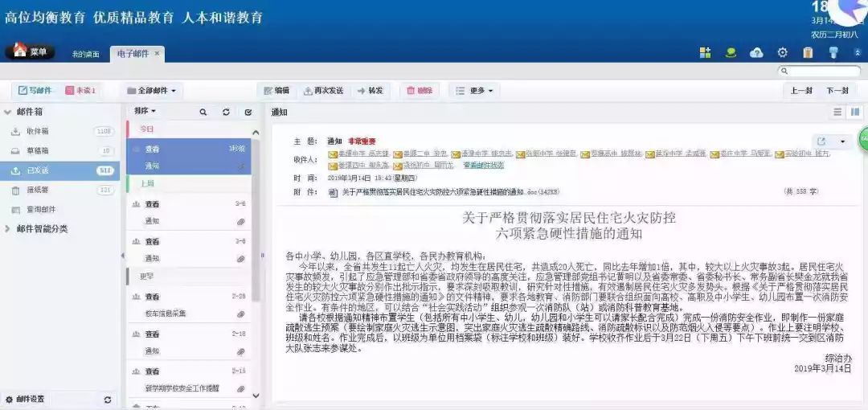Open the 全部邮件 folder dropdown
The image size is (868, 410).
152,90
